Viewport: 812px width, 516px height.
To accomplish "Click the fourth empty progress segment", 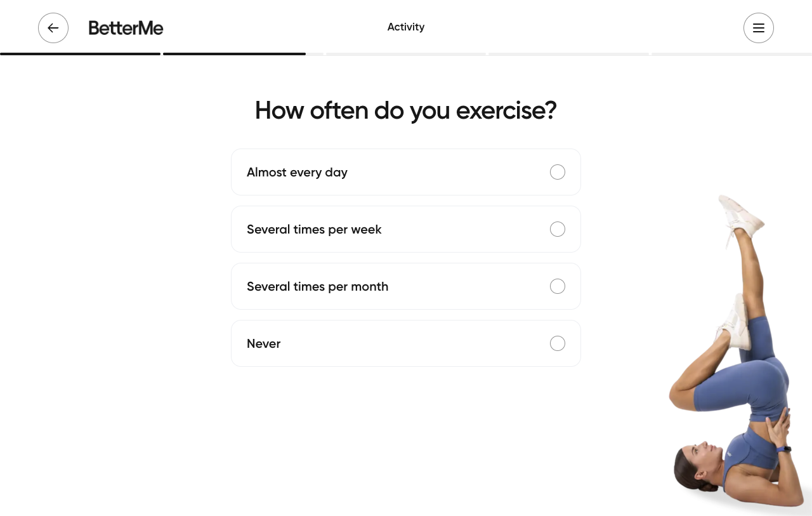I will click(x=568, y=54).
